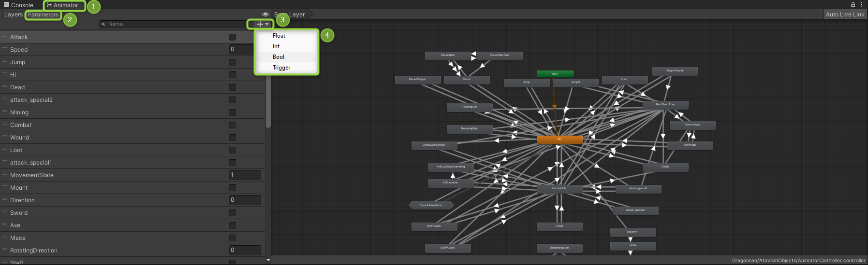868x265 pixels.
Task: Toggle the Combat parameter checkbox
Action: coord(233,125)
